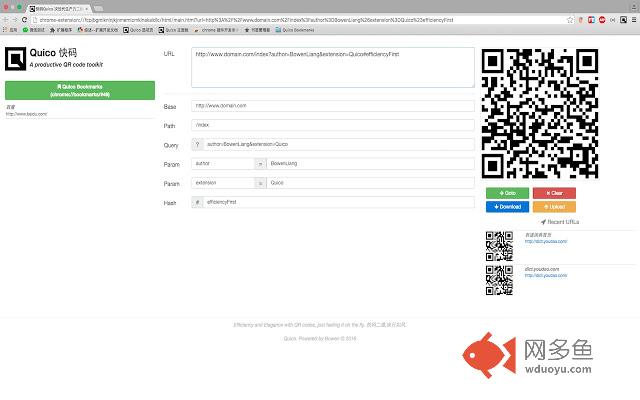The image size is (640, 400).
Task: Open a new browser tab
Action: (98, 8)
